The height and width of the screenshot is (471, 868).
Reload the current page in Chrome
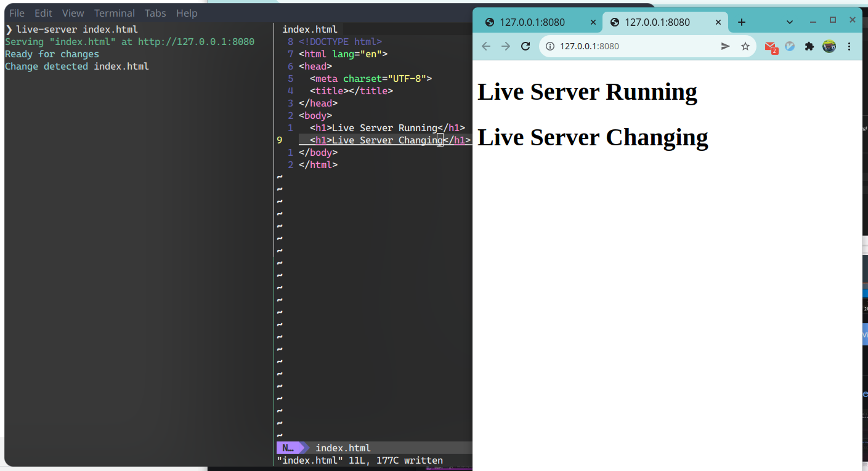pos(525,46)
